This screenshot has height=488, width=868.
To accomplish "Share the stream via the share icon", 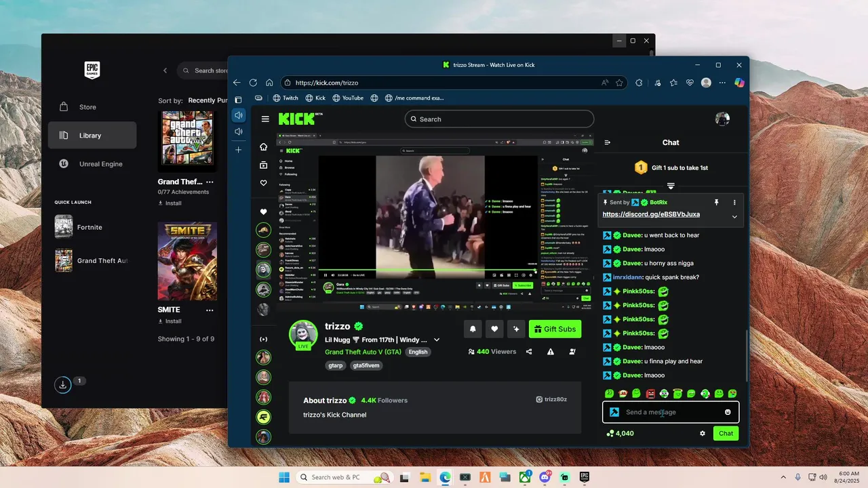I will point(529,352).
